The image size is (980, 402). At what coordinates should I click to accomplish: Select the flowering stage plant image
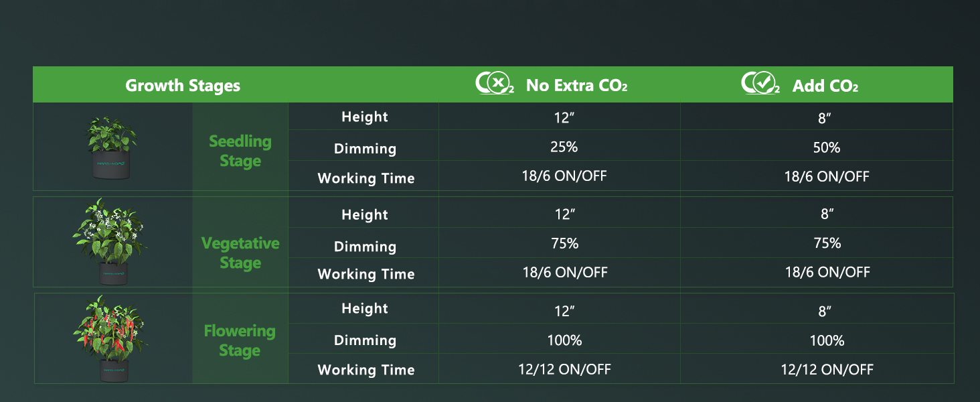click(110, 338)
